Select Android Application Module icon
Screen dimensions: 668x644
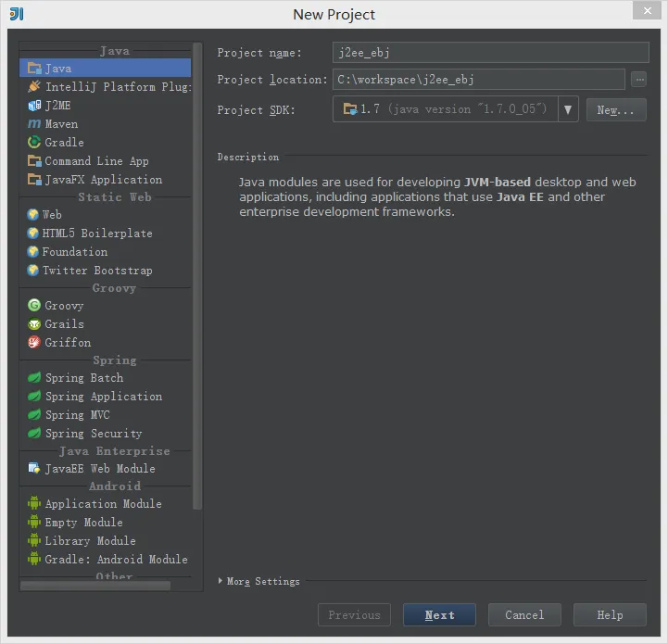(34, 503)
